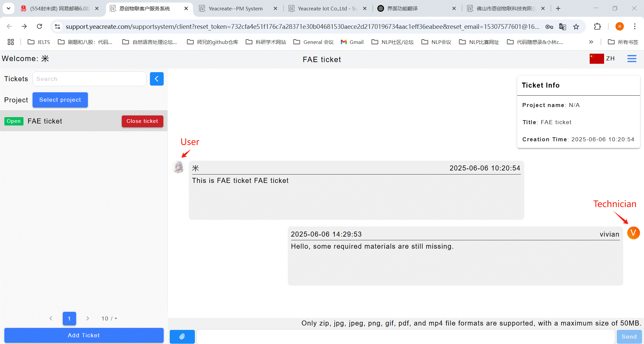644x344 pixels.
Task: Switch to Yeacreate--PM System tab
Action: (x=235, y=8)
